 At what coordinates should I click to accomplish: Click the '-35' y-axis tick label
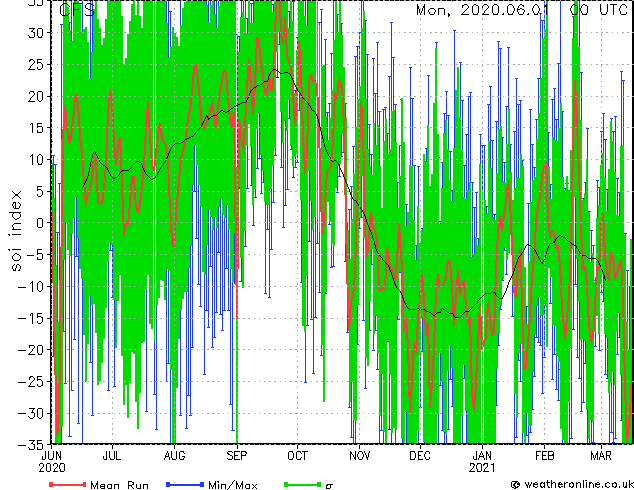[x=31, y=445]
